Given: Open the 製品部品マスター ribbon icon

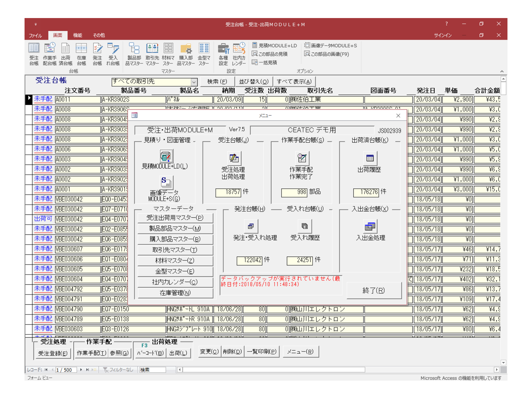Looking at the screenshot, I should coord(134,54).
